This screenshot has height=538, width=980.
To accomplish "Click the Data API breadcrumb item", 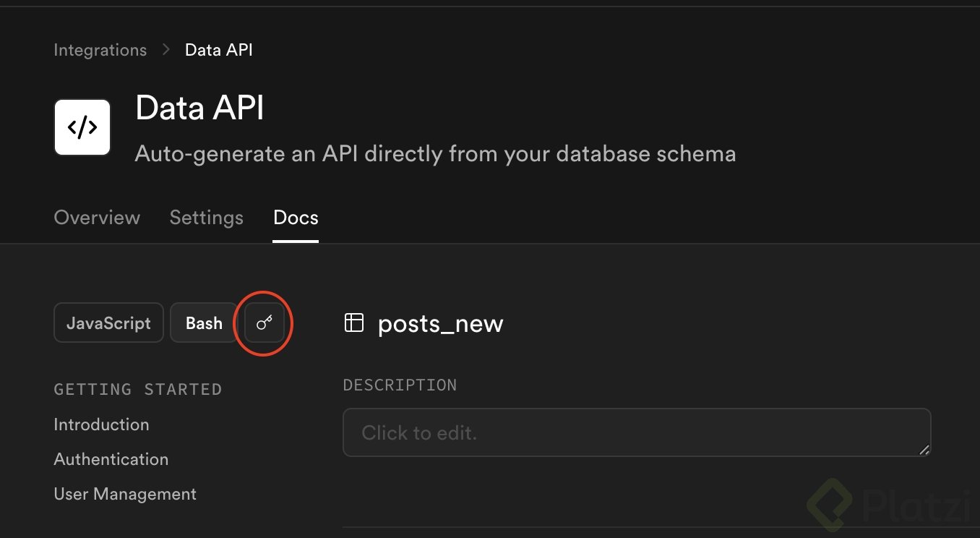I will [x=219, y=50].
